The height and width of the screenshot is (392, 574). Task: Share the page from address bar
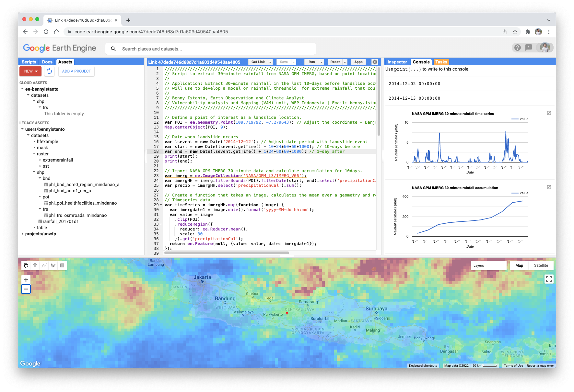[x=505, y=32]
